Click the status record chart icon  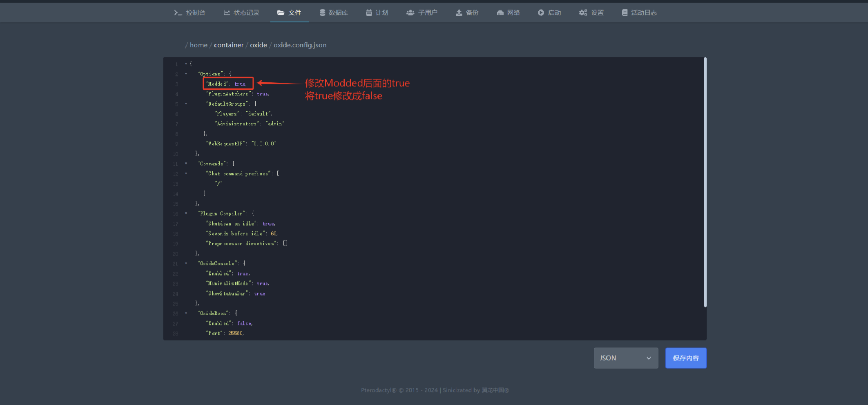coord(226,13)
